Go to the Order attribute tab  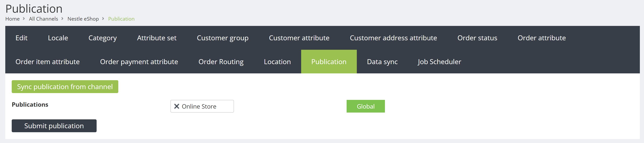pyautogui.click(x=542, y=38)
